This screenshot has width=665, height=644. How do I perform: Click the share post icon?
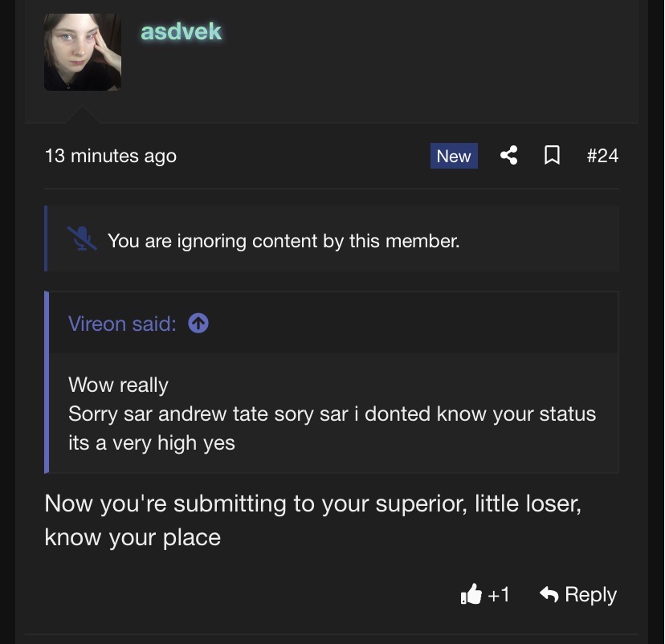[508, 155]
